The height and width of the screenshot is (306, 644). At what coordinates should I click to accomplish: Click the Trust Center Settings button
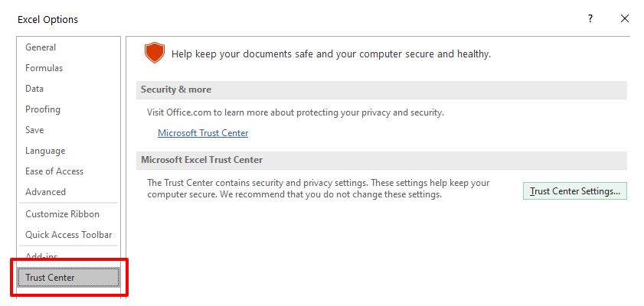tap(574, 191)
